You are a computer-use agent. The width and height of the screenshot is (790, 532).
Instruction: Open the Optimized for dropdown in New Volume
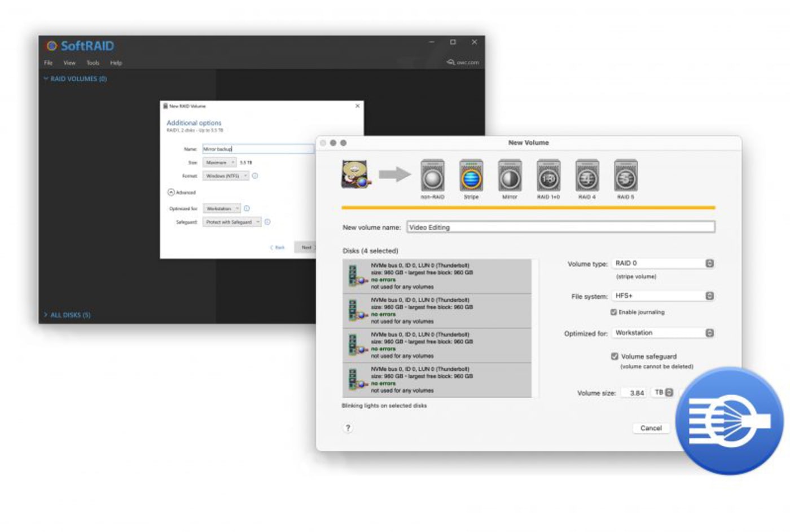click(664, 333)
